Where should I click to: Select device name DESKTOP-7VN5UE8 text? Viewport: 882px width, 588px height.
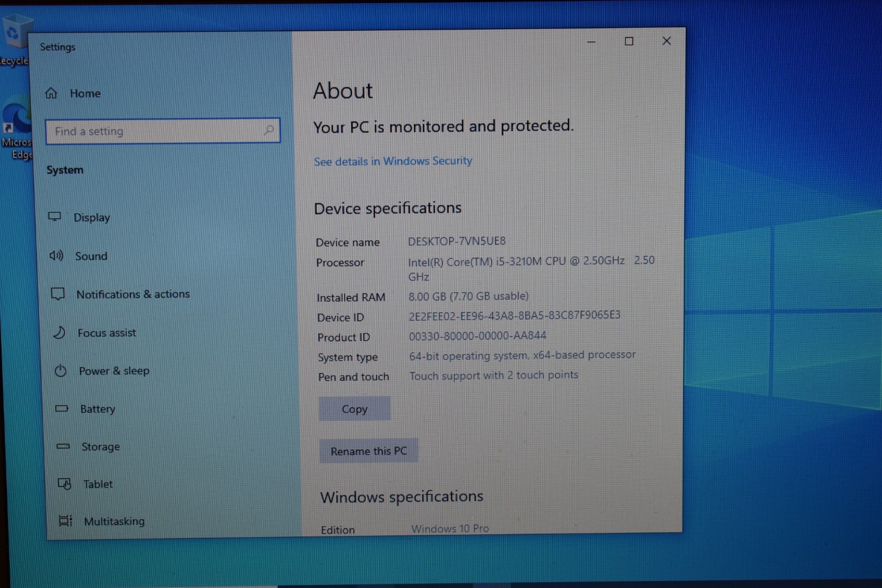tap(457, 241)
